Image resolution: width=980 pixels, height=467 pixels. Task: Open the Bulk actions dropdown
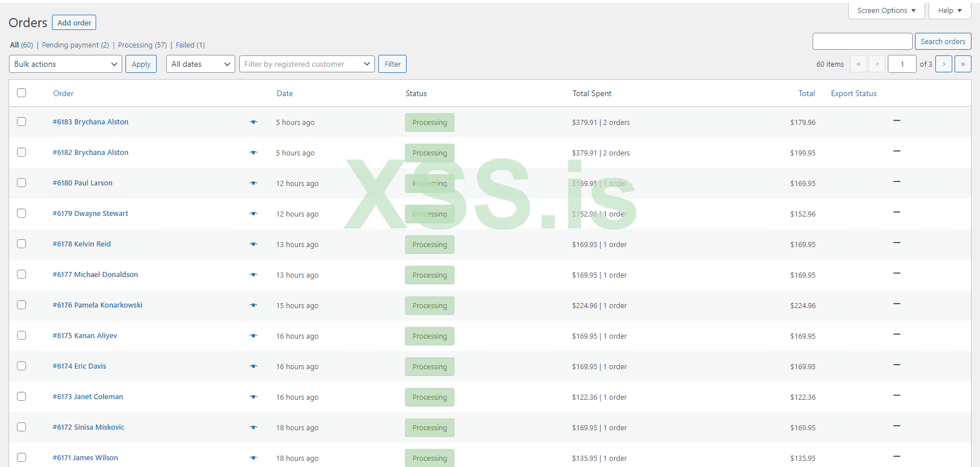(66, 64)
